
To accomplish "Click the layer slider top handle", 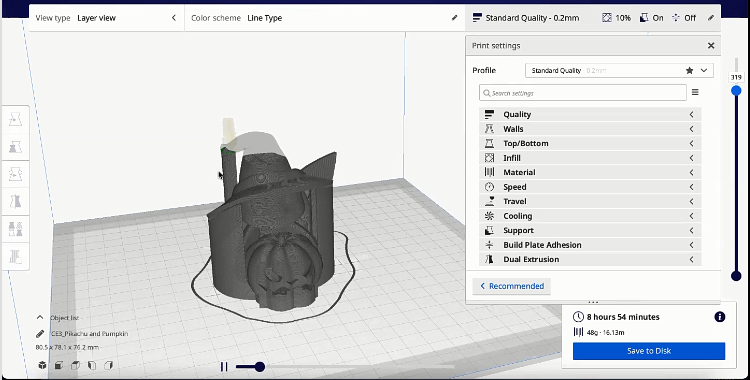I will tap(736, 90).
